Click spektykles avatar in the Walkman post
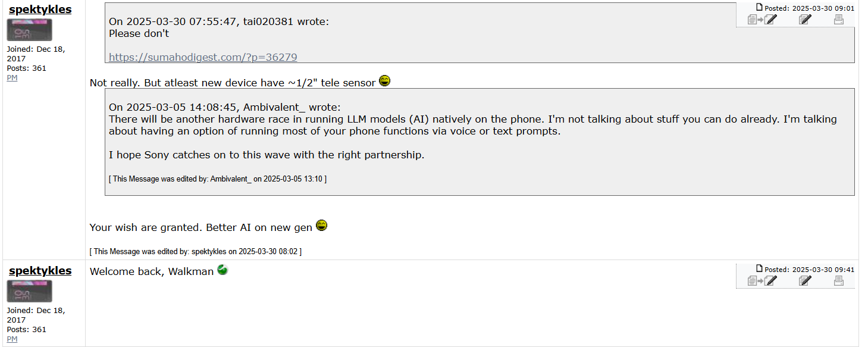Screen dimensions: 868x347 [x=29, y=291]
